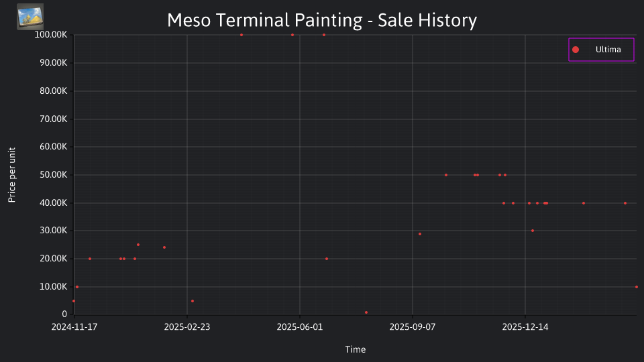Select the 20K point after 2025-06-01
Screen dimensions: 644x362
pyautogui.click(x=327, y=259)
